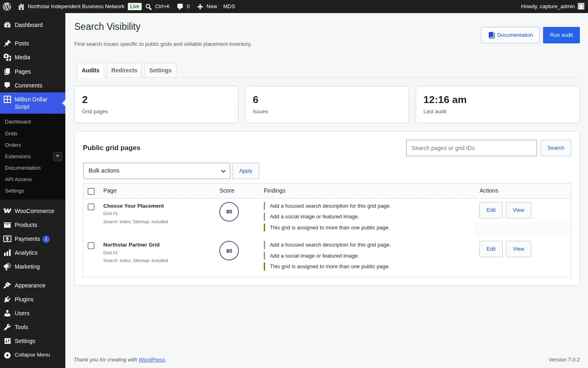This screenshot has height=368, width=588.
Task: Click the Run audit button
Action: pos(561,35)
